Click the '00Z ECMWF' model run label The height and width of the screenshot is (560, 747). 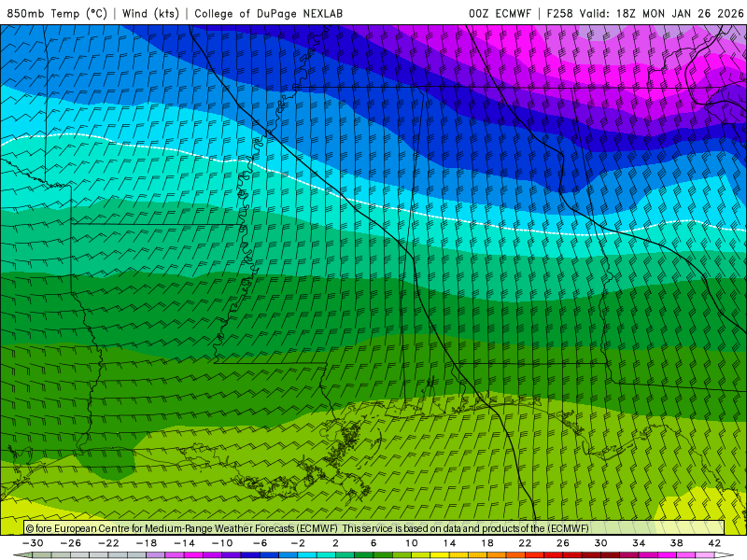tap(500, 13)
